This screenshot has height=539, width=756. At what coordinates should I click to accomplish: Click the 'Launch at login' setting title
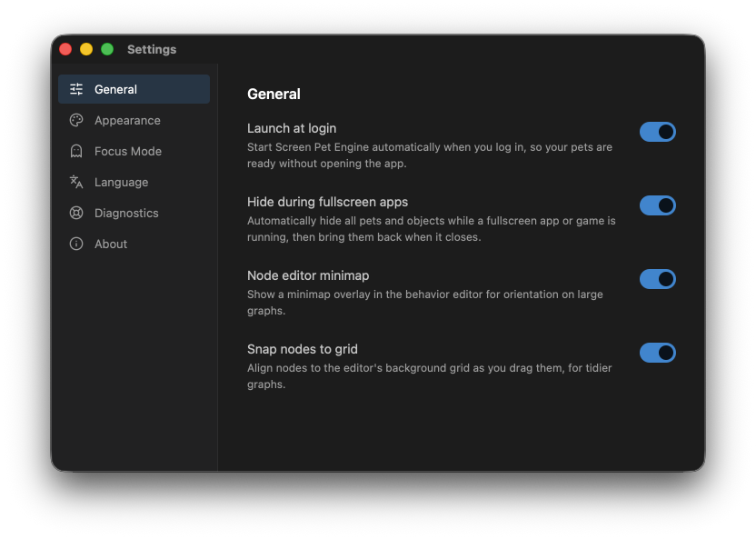292,128
